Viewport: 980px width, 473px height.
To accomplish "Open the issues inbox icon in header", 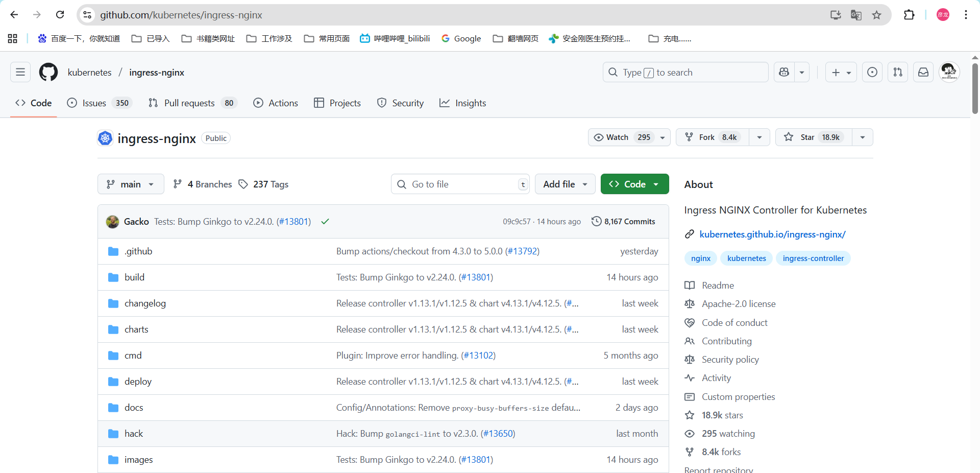I will coord(872,72).
